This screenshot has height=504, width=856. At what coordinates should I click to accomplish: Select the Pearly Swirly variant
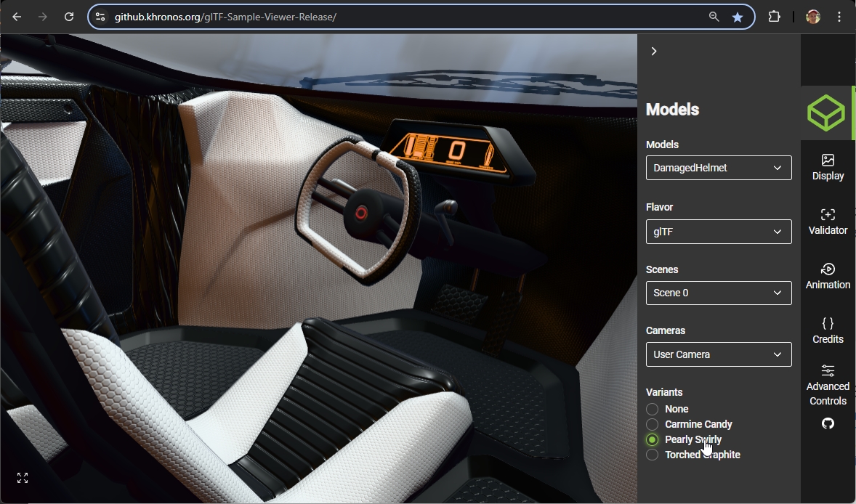click(x=652, y=439)
